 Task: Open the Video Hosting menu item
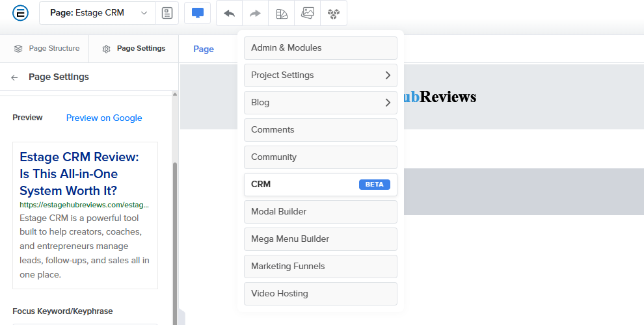point(321,293)
